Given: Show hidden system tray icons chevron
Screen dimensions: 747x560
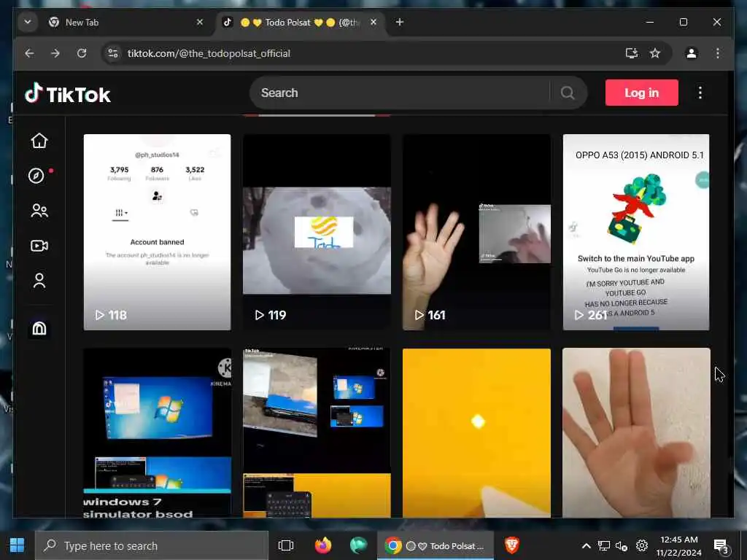Looking at the screenshot, I should point(587,545).
